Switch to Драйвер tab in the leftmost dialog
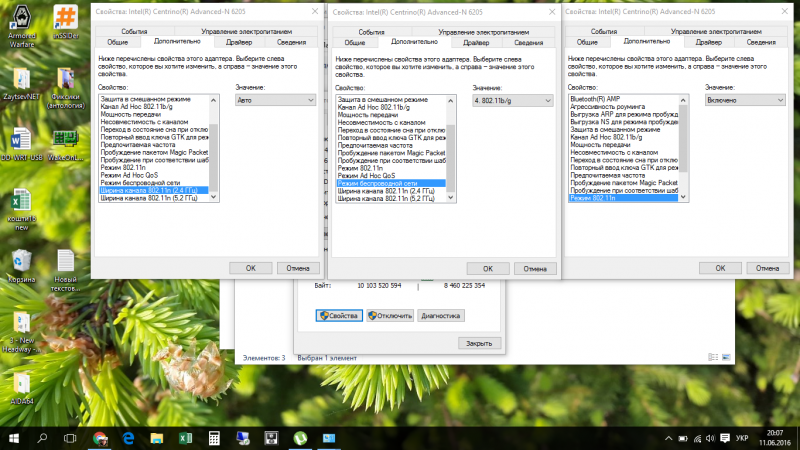 (x=238, y=42)
